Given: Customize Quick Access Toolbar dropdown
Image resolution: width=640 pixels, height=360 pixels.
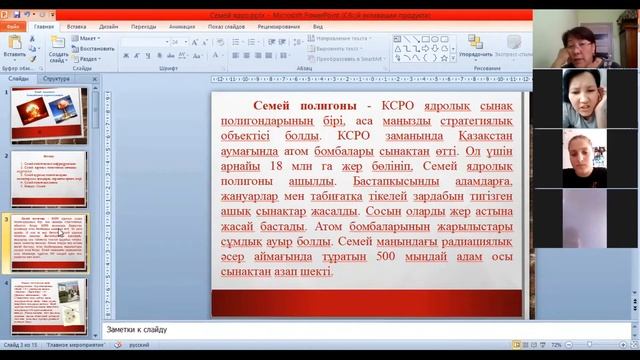Looking at the screenshot, I should [x=53, y=15].
